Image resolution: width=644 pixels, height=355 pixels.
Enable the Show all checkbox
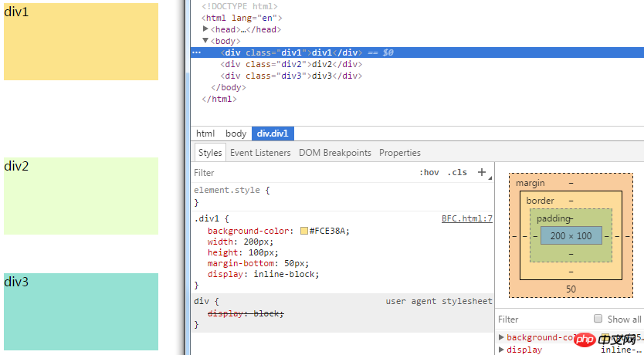point(598,319)
